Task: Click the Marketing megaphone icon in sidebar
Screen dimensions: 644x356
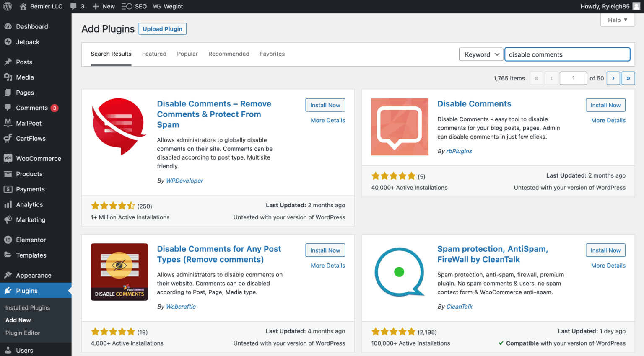Action: [x=8, y=219]
